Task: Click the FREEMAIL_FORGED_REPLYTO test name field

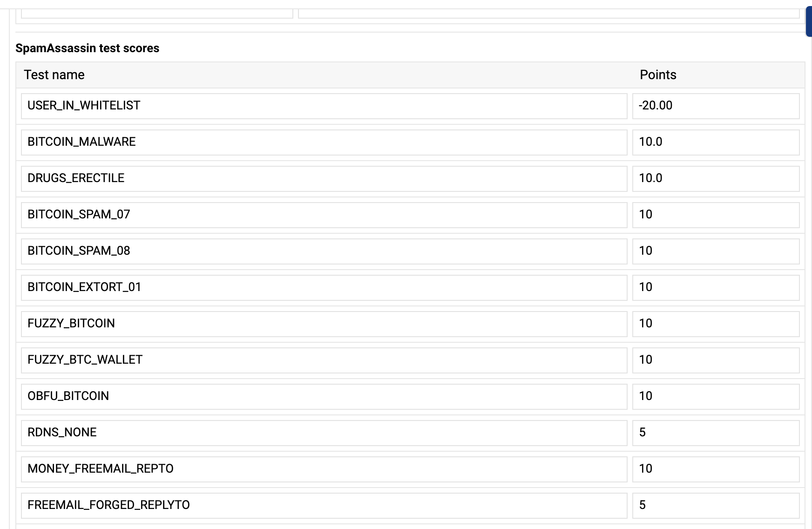Action: tap(324, 505)
